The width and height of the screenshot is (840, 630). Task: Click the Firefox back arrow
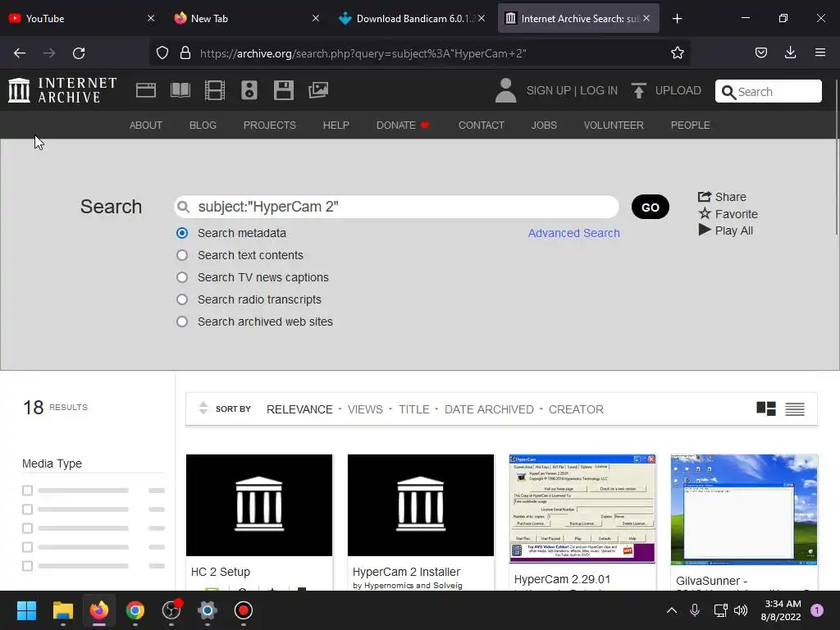pos(20,53)
